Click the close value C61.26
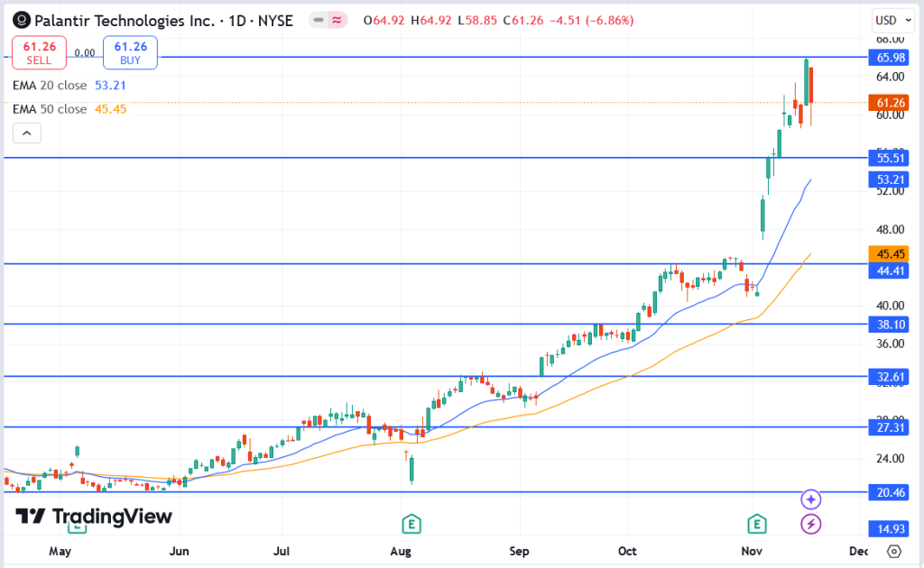924x568 pixels. tap(523, 21)
